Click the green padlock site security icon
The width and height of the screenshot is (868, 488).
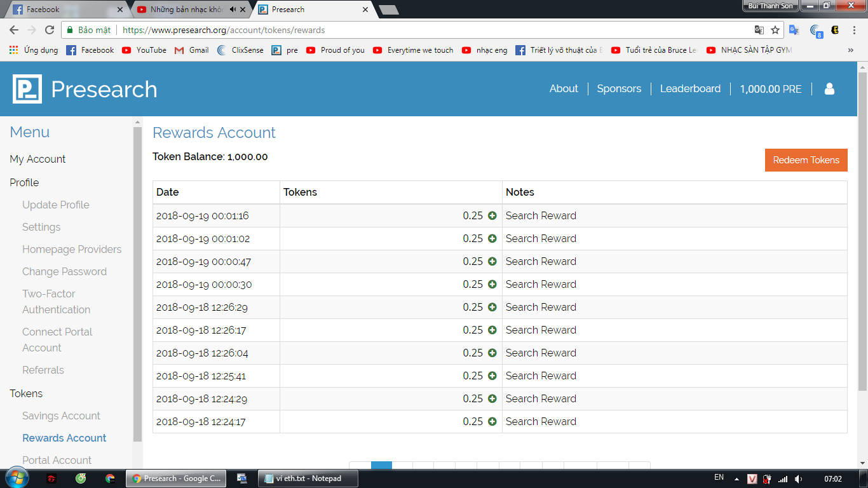coord(69,30)
